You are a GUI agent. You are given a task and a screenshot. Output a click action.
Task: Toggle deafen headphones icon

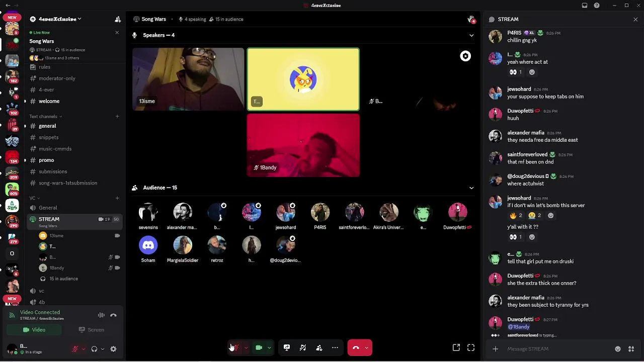94,349
